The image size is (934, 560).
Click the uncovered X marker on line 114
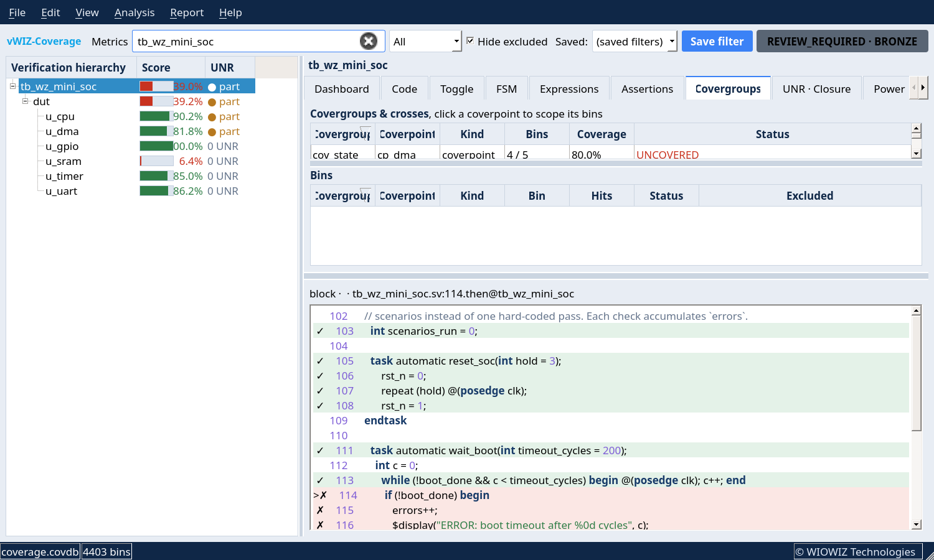323,495
